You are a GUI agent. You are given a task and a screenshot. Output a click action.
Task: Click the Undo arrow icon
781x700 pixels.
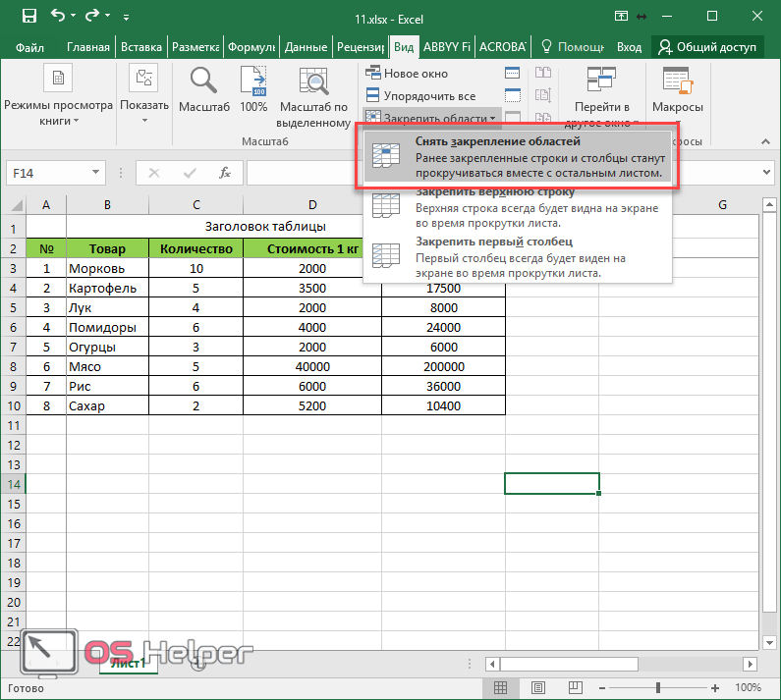click(x=58, y=16)
